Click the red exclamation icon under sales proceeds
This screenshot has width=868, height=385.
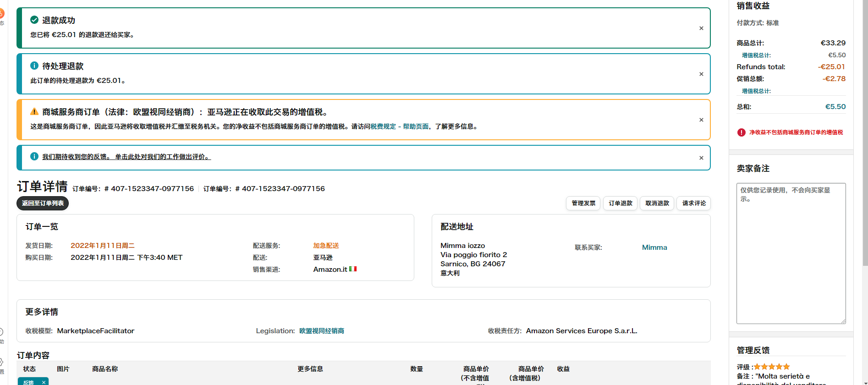[x=741, y=132]
